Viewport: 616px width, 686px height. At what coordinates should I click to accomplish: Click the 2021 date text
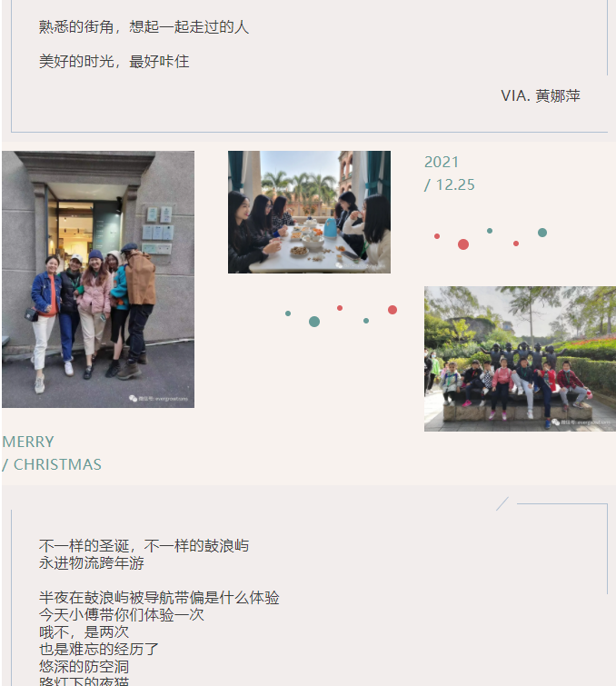pos(442,163)
